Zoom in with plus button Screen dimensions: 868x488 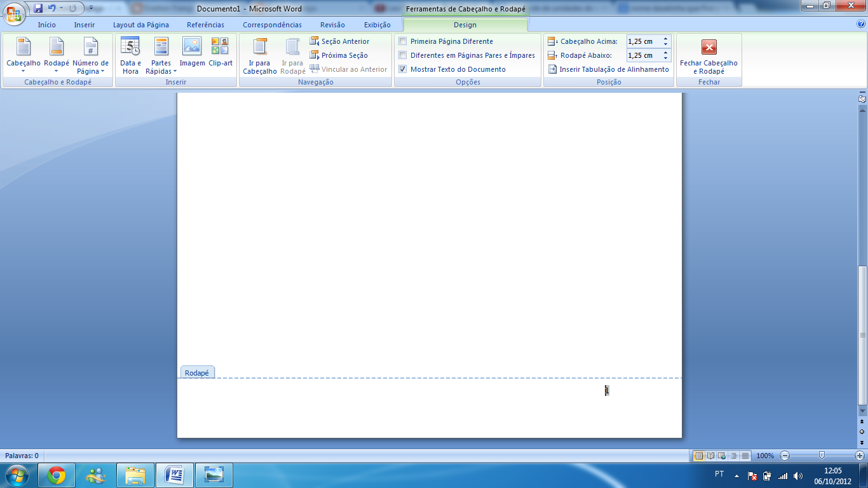(x=860, y=456)
